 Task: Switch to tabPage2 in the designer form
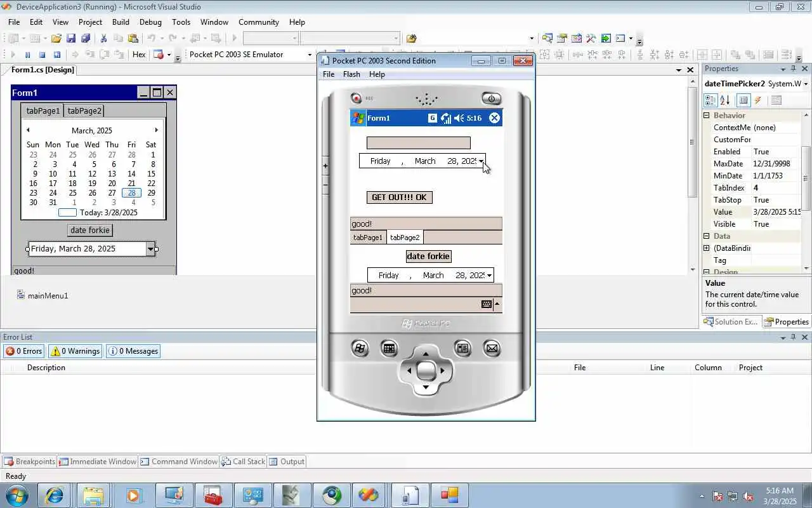[x=84, y=110]
